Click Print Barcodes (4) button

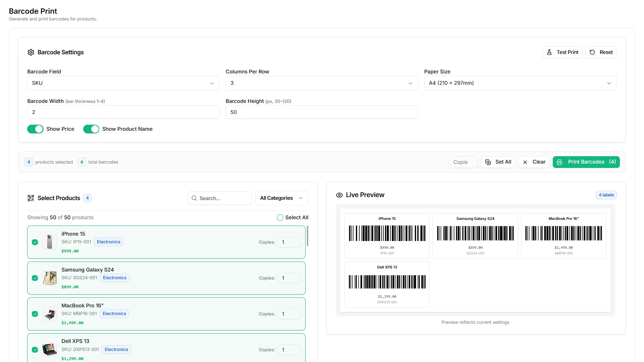[586, 162]
